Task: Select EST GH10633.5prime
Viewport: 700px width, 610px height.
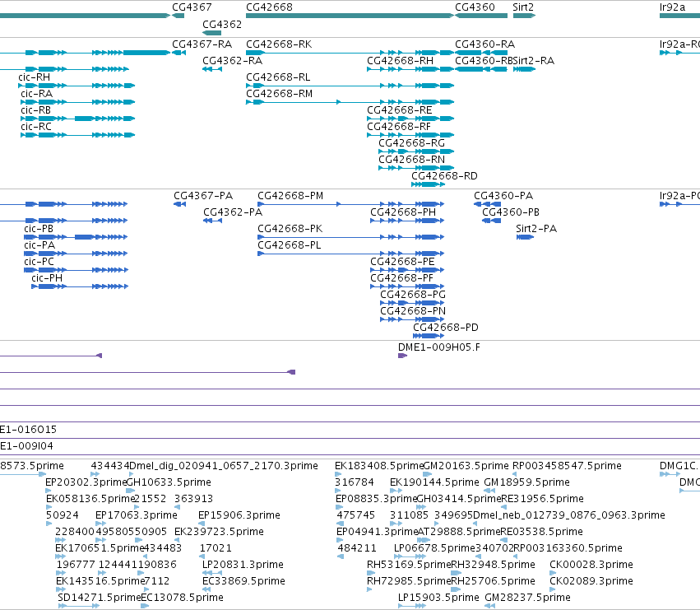Action: coord(169,483)
